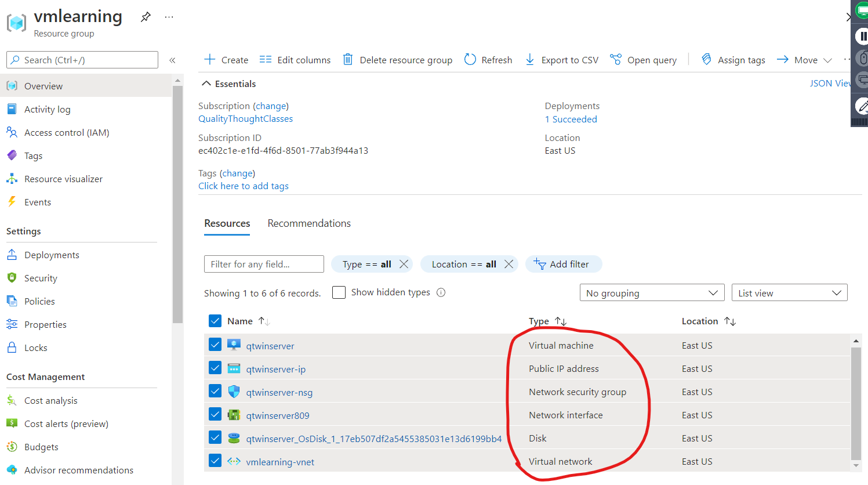868x485 pixels.
Task: Open the Tags blade
Action: 33,155
